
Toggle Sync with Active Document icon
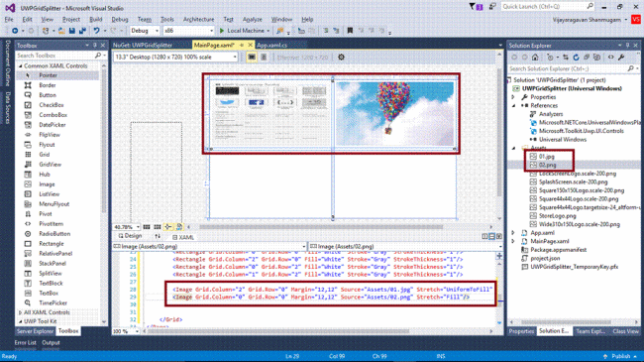566,58
